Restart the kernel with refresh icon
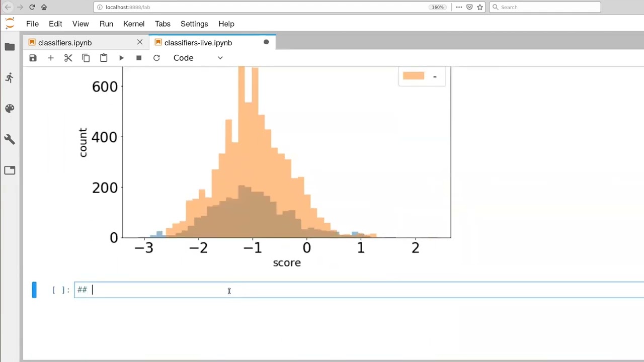The image size is (644, 362). tap(156, 58)
